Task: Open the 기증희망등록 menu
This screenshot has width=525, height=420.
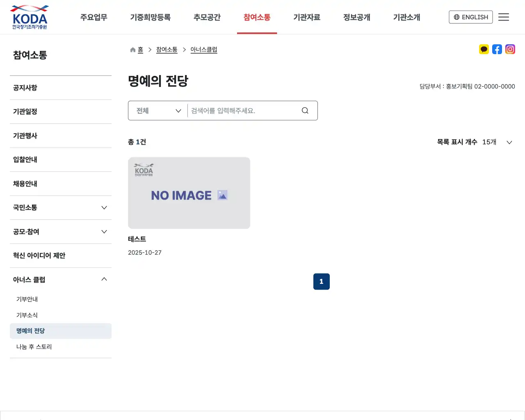Action: pos(150,17)
